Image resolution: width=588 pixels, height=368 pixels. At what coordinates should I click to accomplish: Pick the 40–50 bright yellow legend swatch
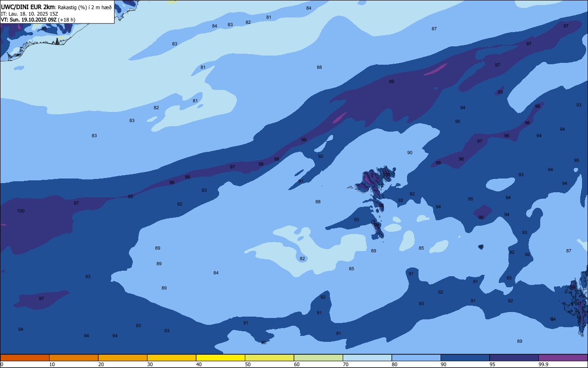coord(220,357)
